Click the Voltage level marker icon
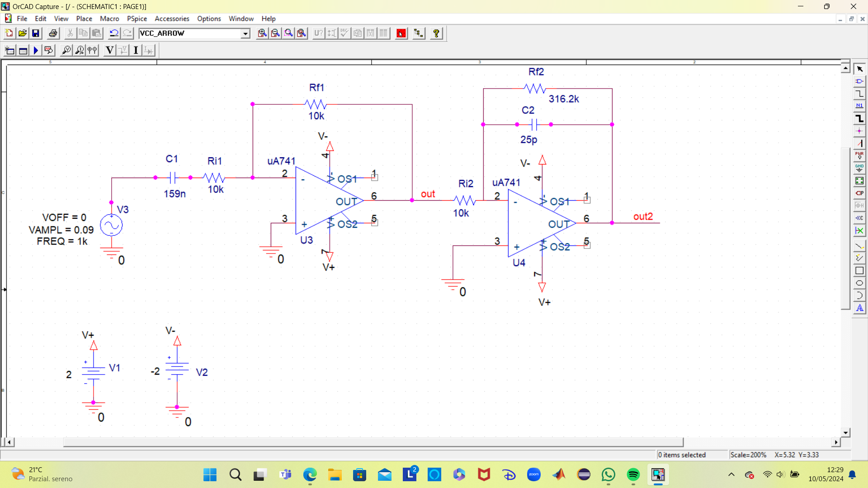 [x=66, y=51]
